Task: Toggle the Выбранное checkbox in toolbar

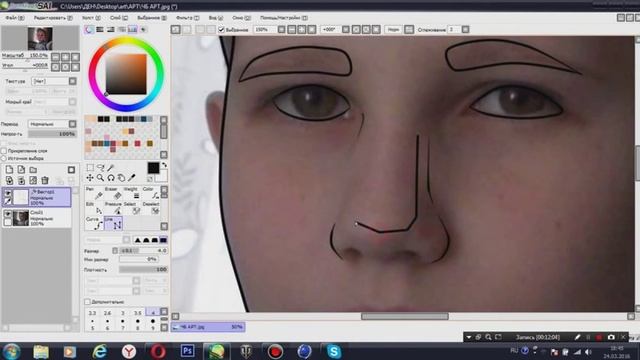Action: click(222, 29)
